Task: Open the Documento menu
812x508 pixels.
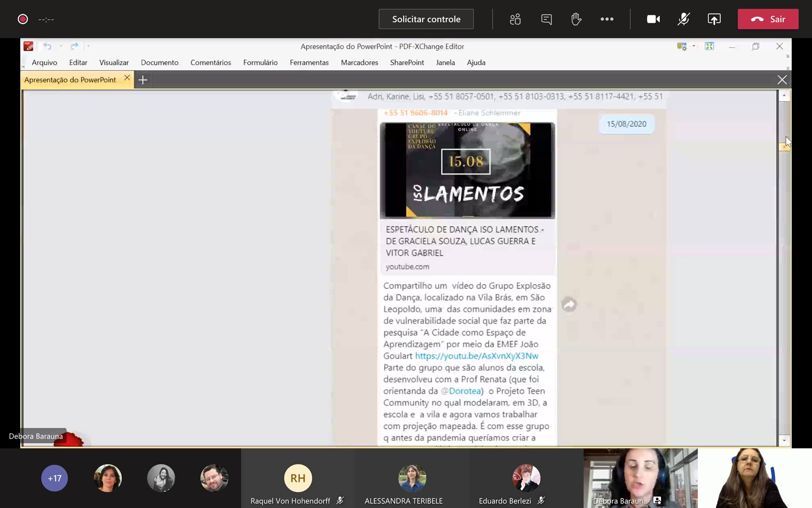Action: 159,62
